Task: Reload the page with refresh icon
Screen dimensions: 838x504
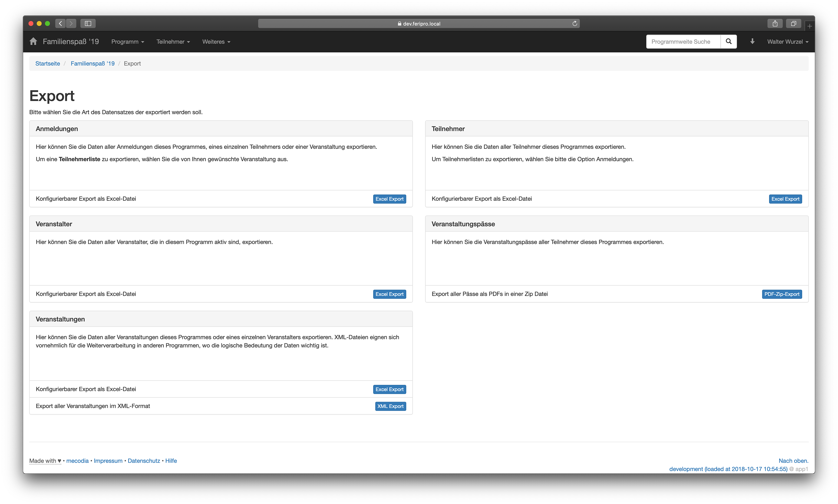Action: [575, 23]
